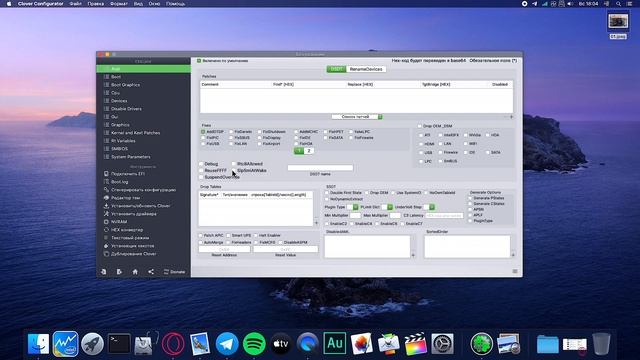Open Установить драйвера tool
This screenshot has height=360, width=640.
133,214
